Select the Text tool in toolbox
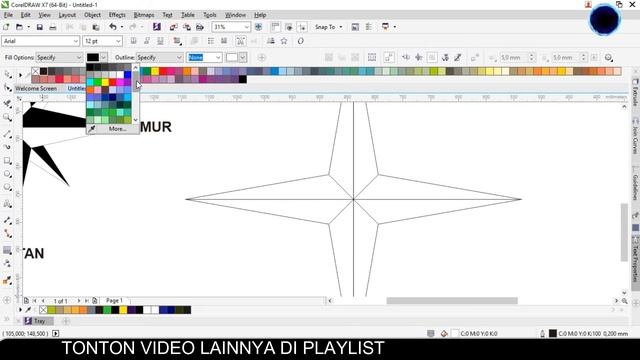The height and width of the screenshot is (360, 640). [7, 204]
